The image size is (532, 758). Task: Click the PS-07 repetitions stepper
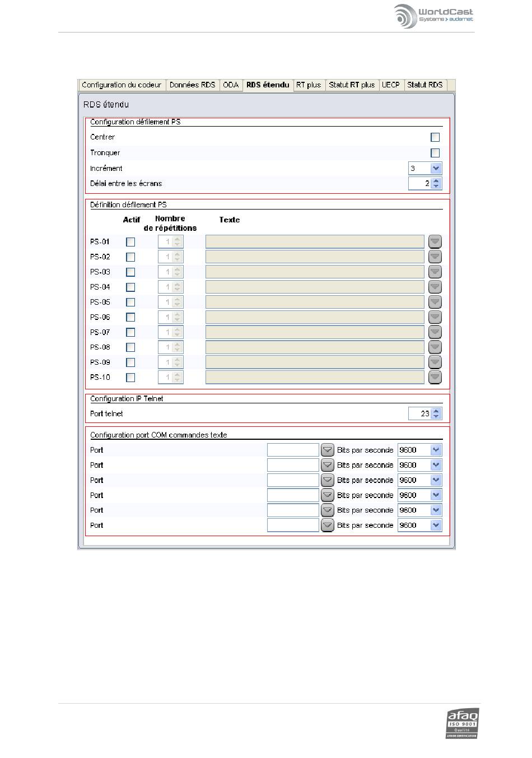[x=171, y=332]
